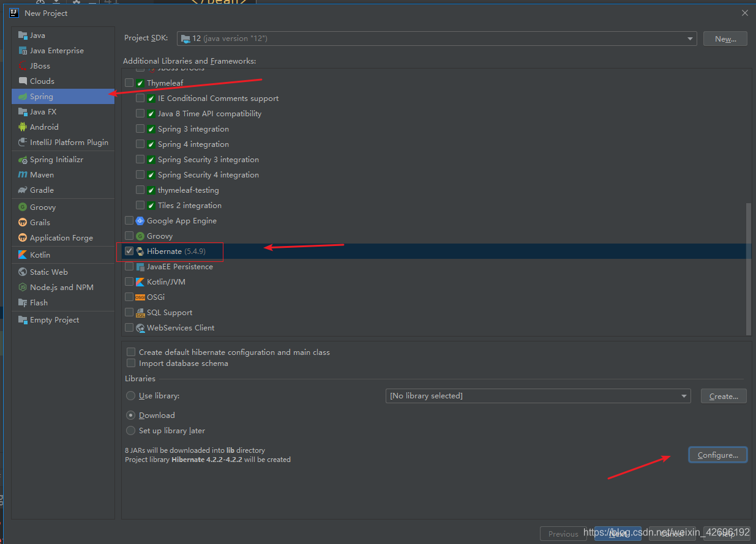Viewport: 756px width, 544px height.
Task: Click the Configure button
Action: pyautogui.click(x=718, y=455)
